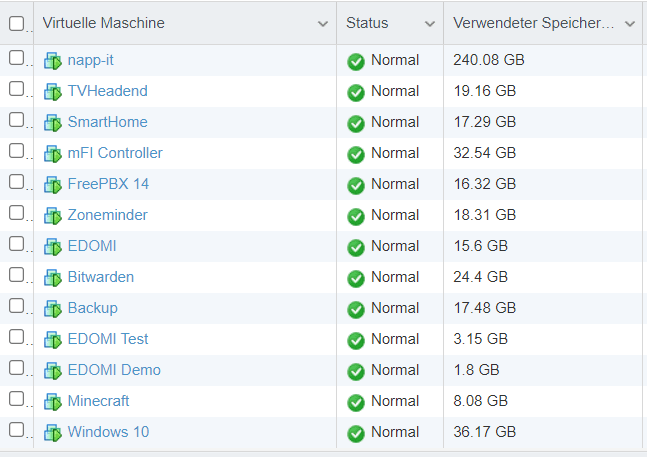Select the checkbox for SmartHome row
The image size is (647, 457).
point(16,120)
